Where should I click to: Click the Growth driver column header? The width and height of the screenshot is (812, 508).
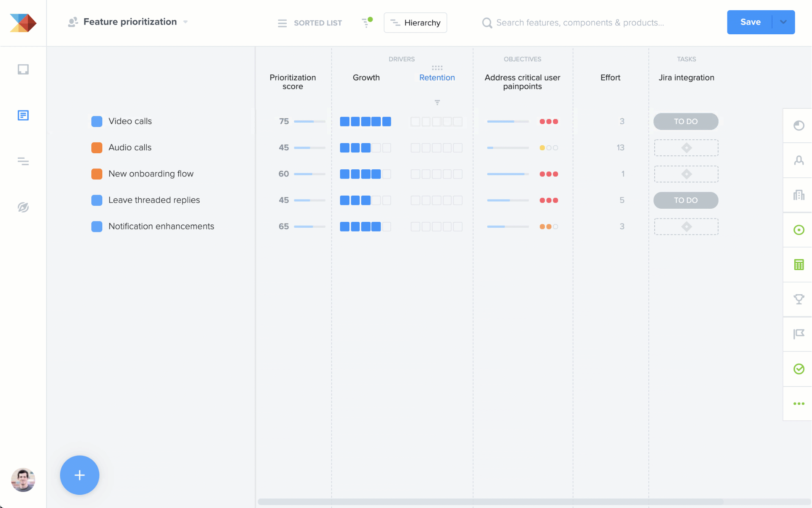(x=366, y=77)
